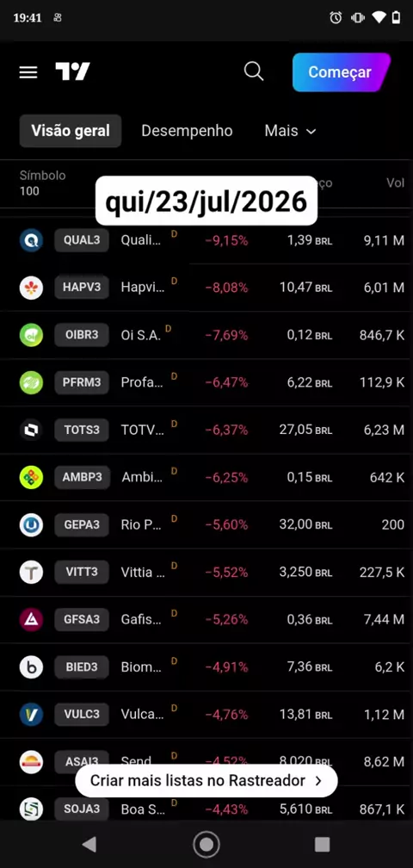Viewport: 413px width, 868px height.
Task: Tap the Android back navigation triangle
Action: pos(89,844)
